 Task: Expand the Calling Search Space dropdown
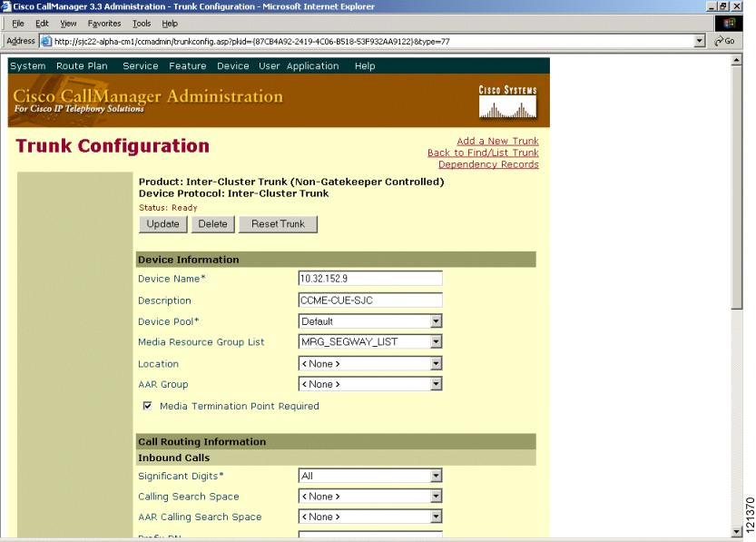tap(436, 497)
